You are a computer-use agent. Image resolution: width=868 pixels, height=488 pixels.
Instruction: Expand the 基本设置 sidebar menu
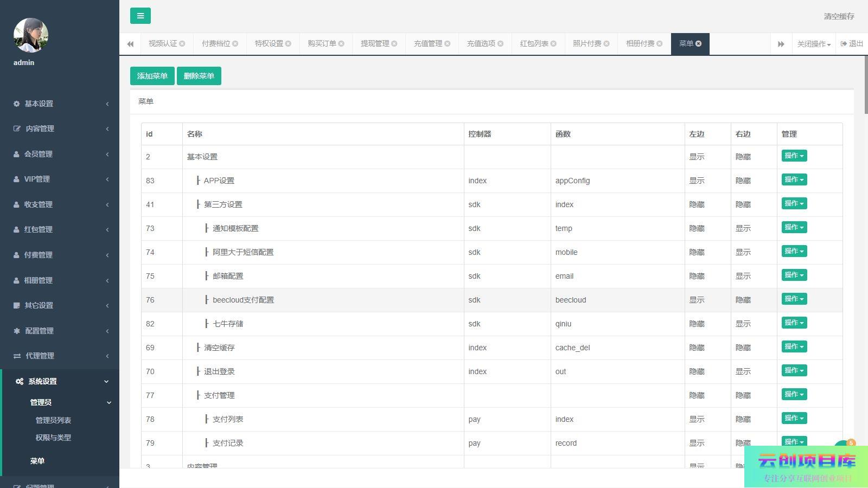tap(60, 104)
